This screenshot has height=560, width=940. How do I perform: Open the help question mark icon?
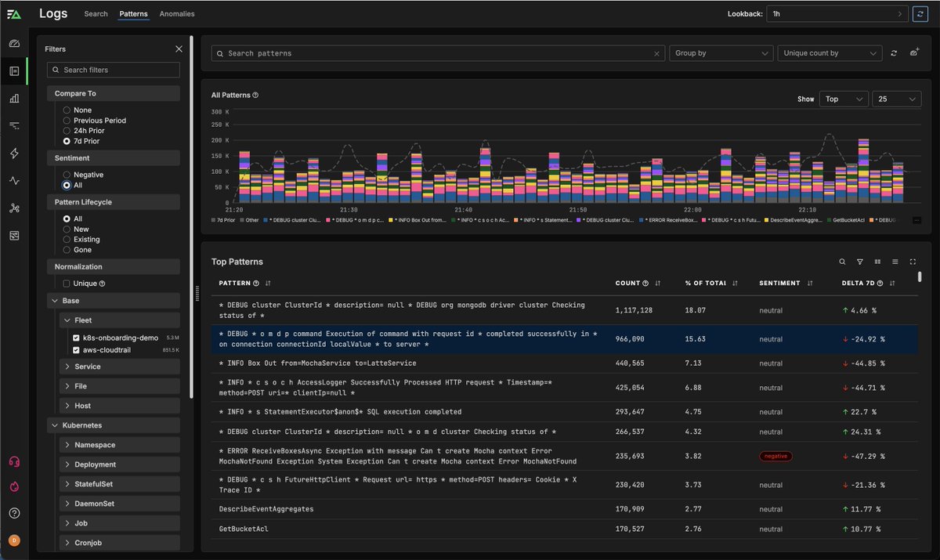point(14,514)
